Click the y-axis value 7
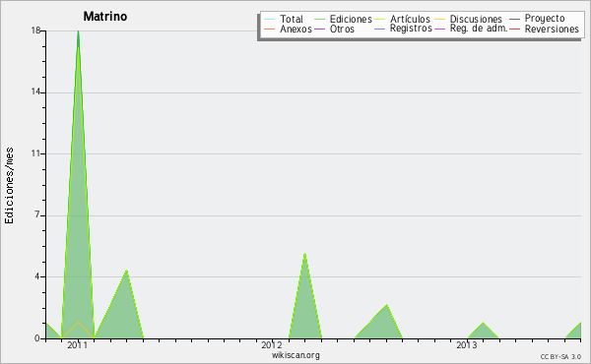Viewport: 591px width, 364px height. (x=37, y=214)
